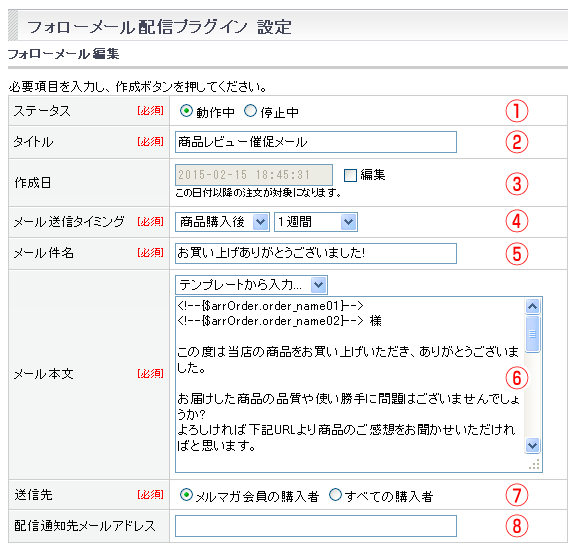Click the 配信通知先メールアドレス input field
The image size is (574, 551).
pyautogui.click(x=316, y=526)
